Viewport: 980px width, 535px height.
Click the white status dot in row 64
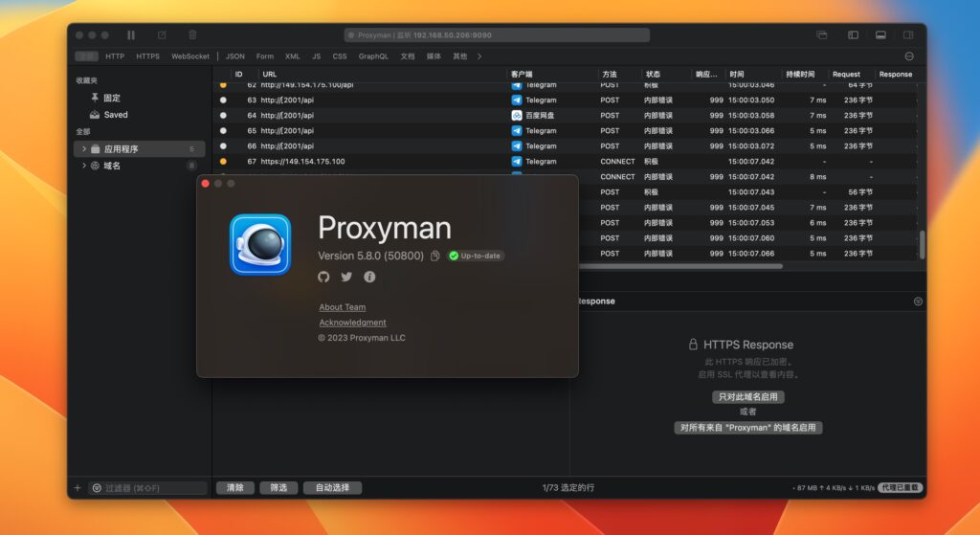(x=223, y=115)
